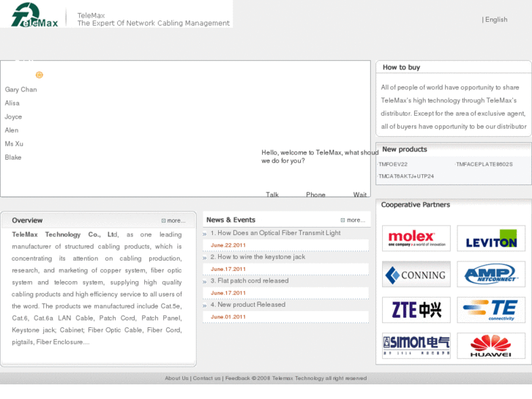Click the arrow bullet beside first news item
The width and height of the screenshot is (532, 399).
205,234
